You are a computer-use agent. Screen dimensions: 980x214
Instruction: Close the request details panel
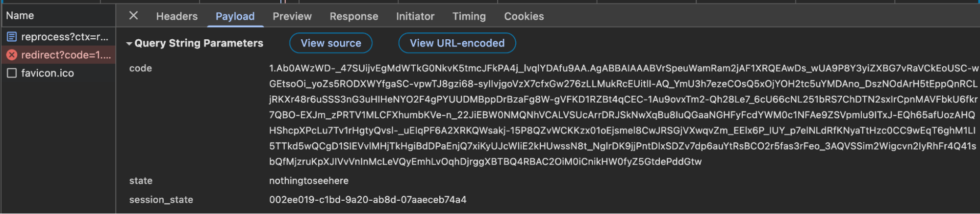click(x=133, y=16)
